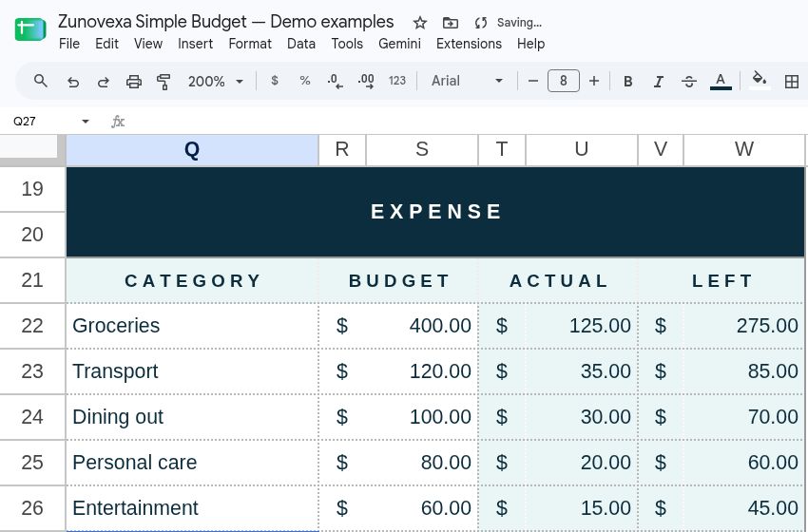Select the Transport cell
Viewport: 808px width, 532px height.
coord(192,371)
